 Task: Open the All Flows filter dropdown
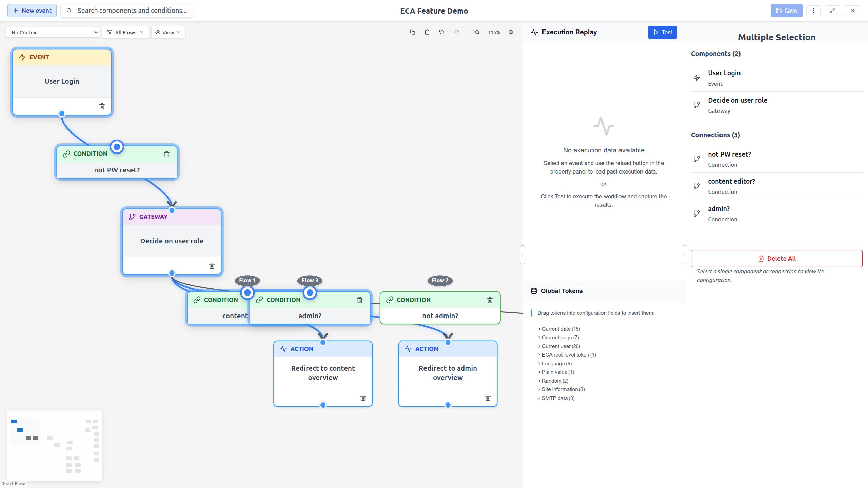point(125,32)
